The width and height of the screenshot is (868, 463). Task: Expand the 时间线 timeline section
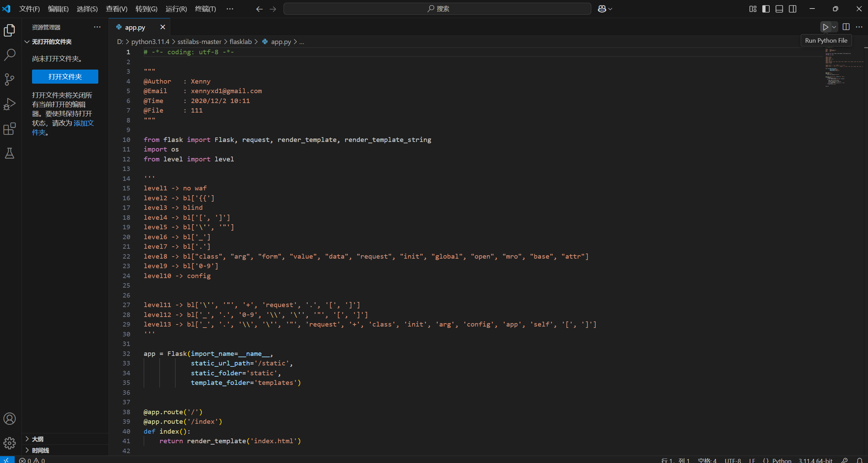pos(40,450)
